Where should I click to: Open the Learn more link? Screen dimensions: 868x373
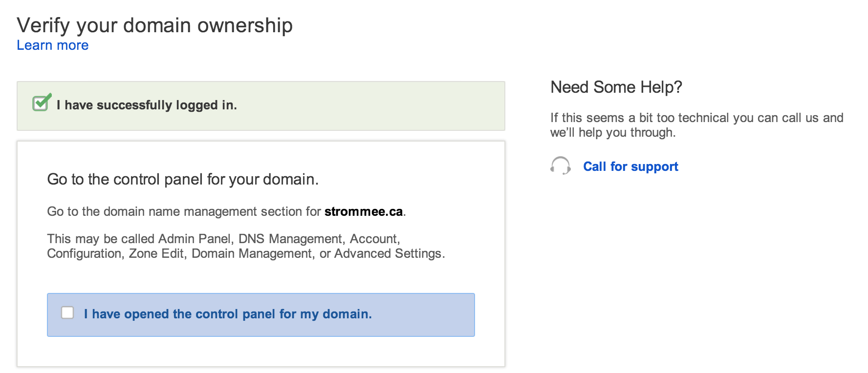coord(53,45)
